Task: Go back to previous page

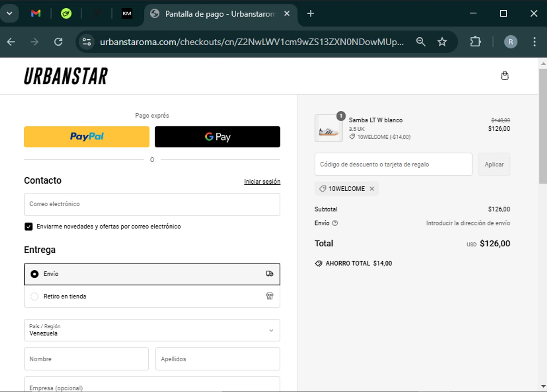Action: 11,42
